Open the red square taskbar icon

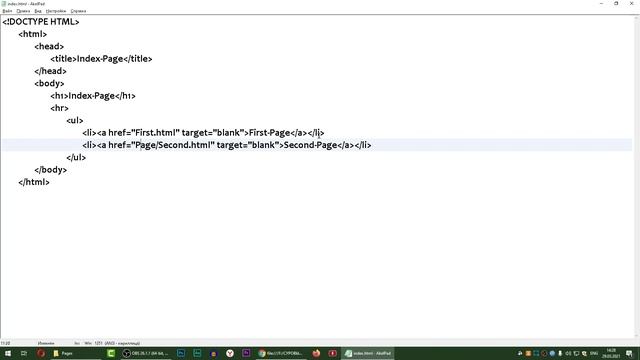333,353
